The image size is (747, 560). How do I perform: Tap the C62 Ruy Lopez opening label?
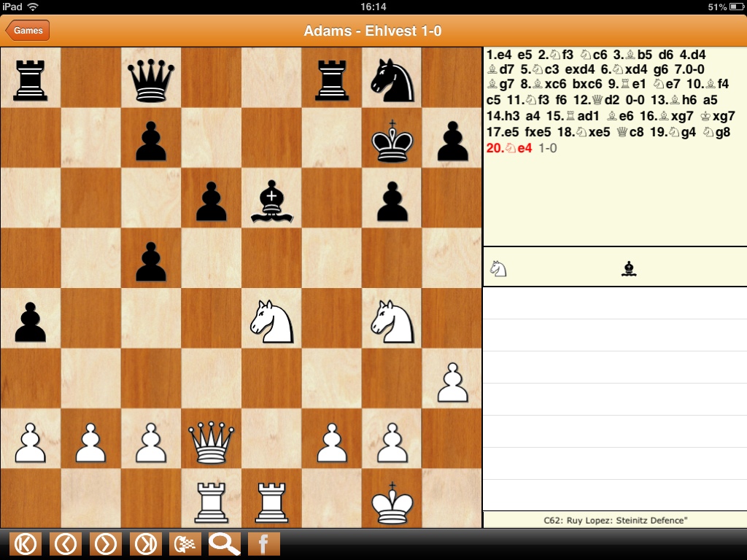(x=615, y=520)
